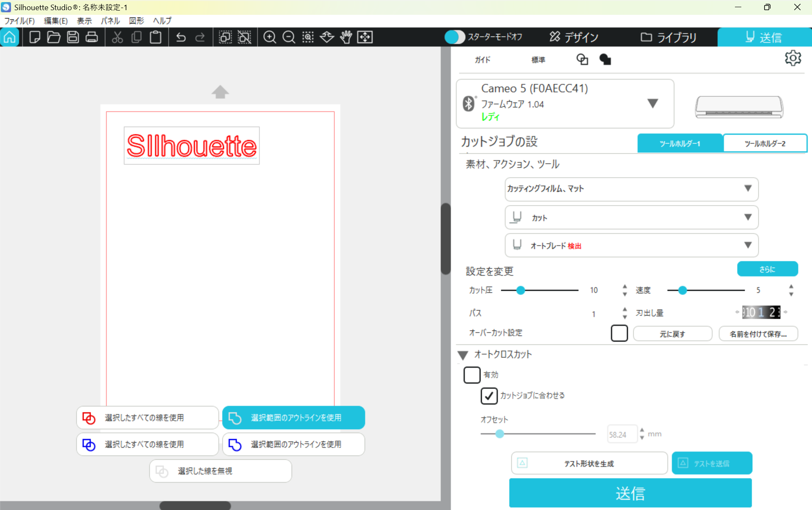The image size is (812, 510).
Task: Click the テスト形状を生成 button
Action: (589, 463)
